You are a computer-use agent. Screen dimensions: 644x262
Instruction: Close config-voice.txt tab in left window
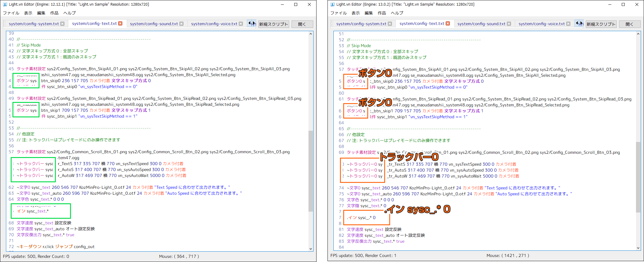point(241,24)
